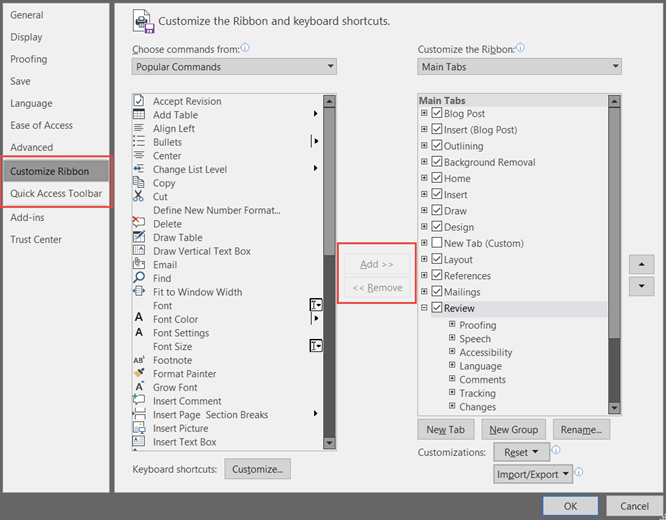666x520 pixels.
Task: Open the Choose commands from dropdown
Action: tap(234, 67)
